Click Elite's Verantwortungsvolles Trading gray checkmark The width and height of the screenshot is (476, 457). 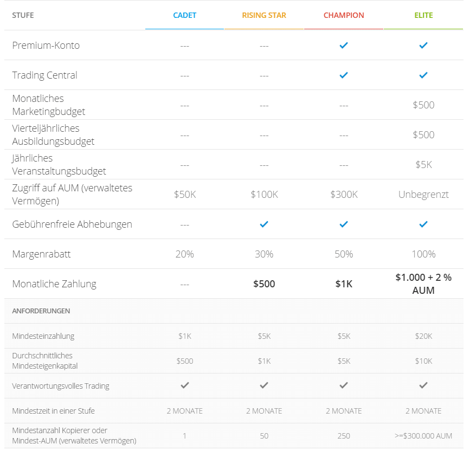(x=423, y=385)
